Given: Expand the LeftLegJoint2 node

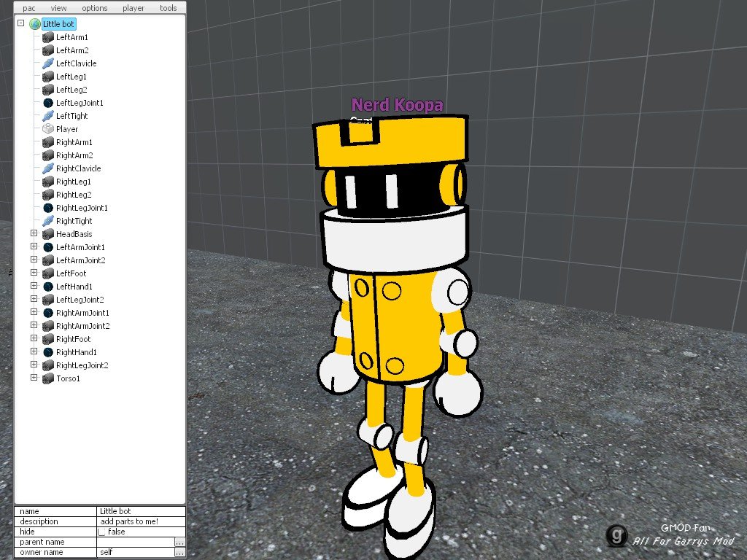Looking at the screenshot, I should click(x=34, y=299).
